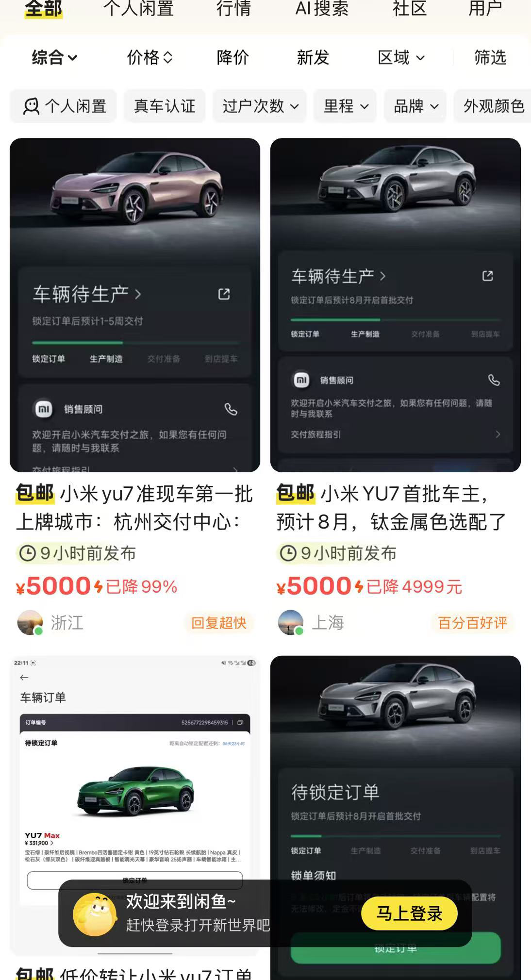Toggle the 真车认证 filter chip
Image resolution: width=531 pixels, height=980 pixels.
point(165,106)
